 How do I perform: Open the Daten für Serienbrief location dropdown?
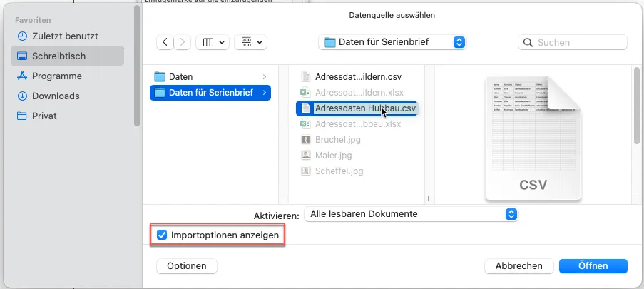pyautogui.click(x=392, y=42)
